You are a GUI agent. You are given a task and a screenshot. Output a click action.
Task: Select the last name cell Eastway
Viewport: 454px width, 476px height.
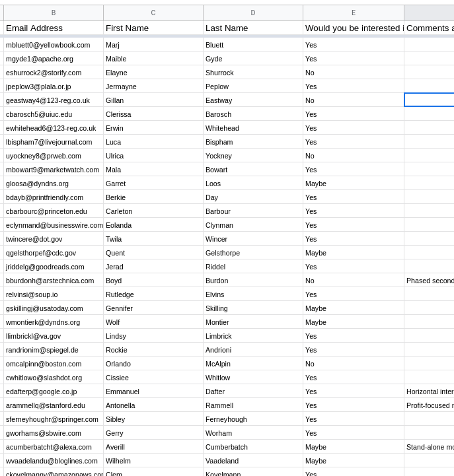(x=253, y=100)
